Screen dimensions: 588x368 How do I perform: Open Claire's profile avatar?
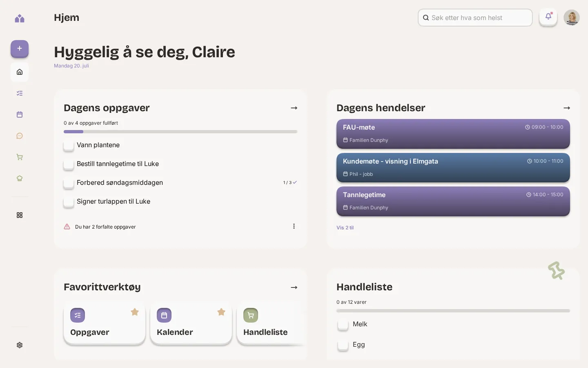pos(572,18)
